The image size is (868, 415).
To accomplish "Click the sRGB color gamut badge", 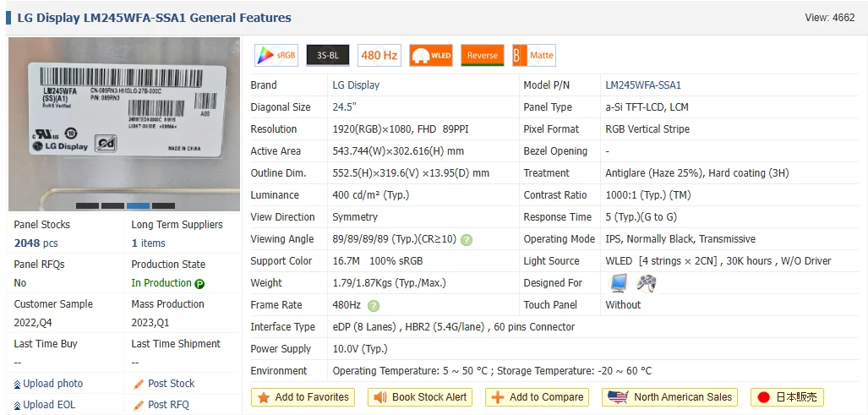I will [276, 55].
